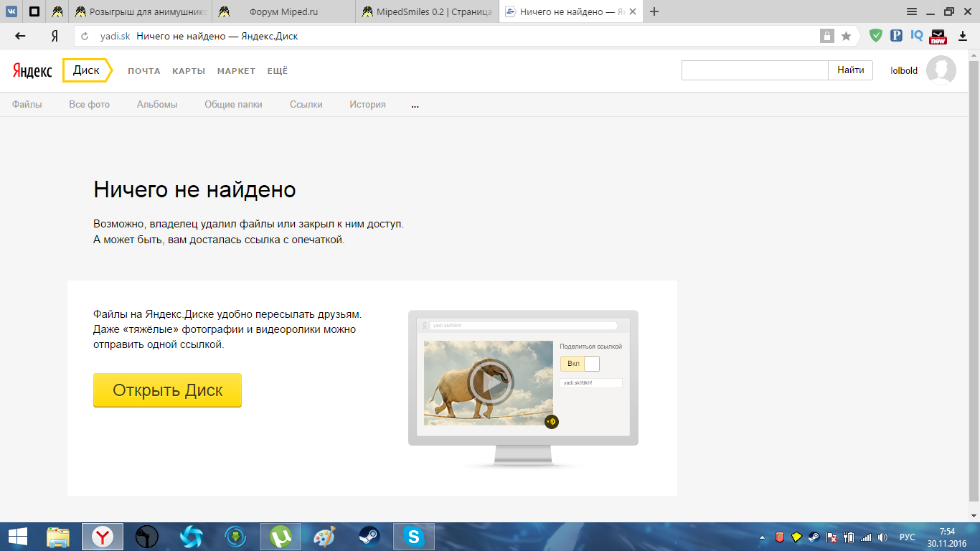Click the Yandex Browser taskbar icon

point(103,537)
